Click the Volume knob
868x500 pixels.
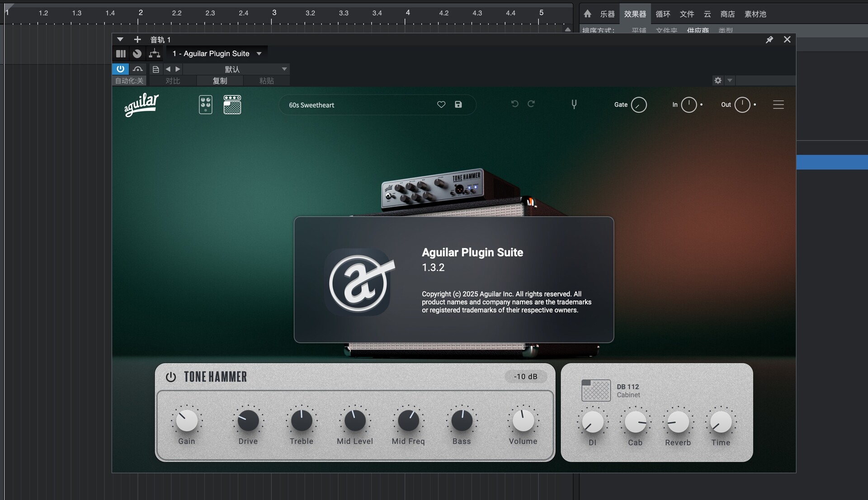click(523, 421)
